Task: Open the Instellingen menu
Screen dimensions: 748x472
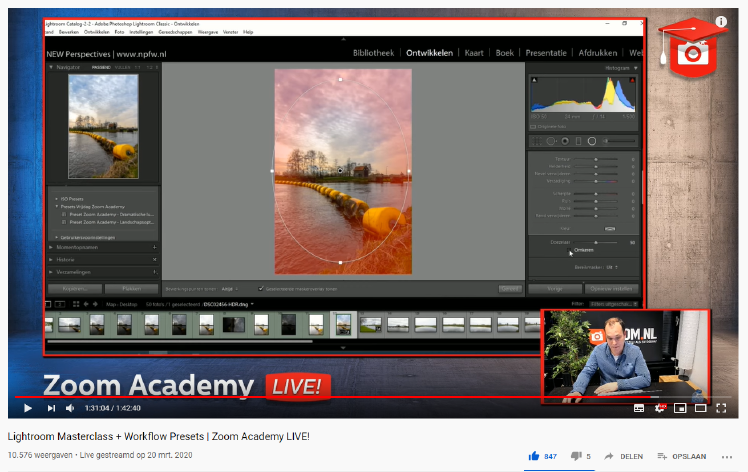Action: pyautogui.click(x=141, y=32)
